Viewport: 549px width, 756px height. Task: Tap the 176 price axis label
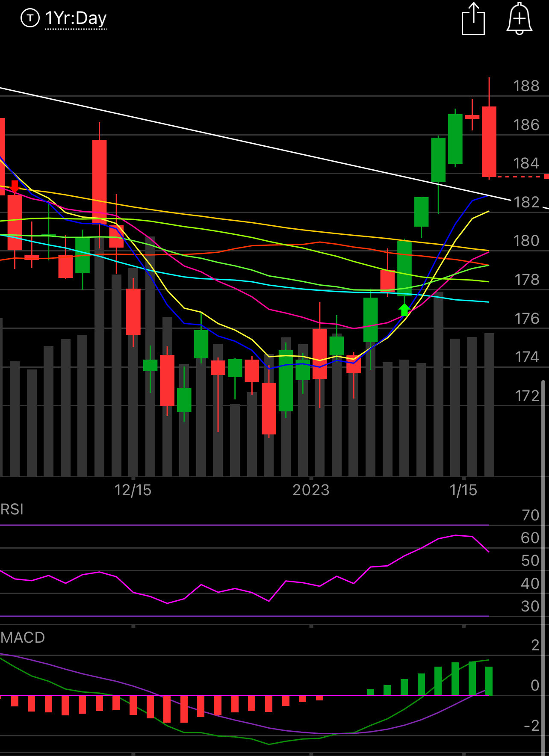point(526,319)
